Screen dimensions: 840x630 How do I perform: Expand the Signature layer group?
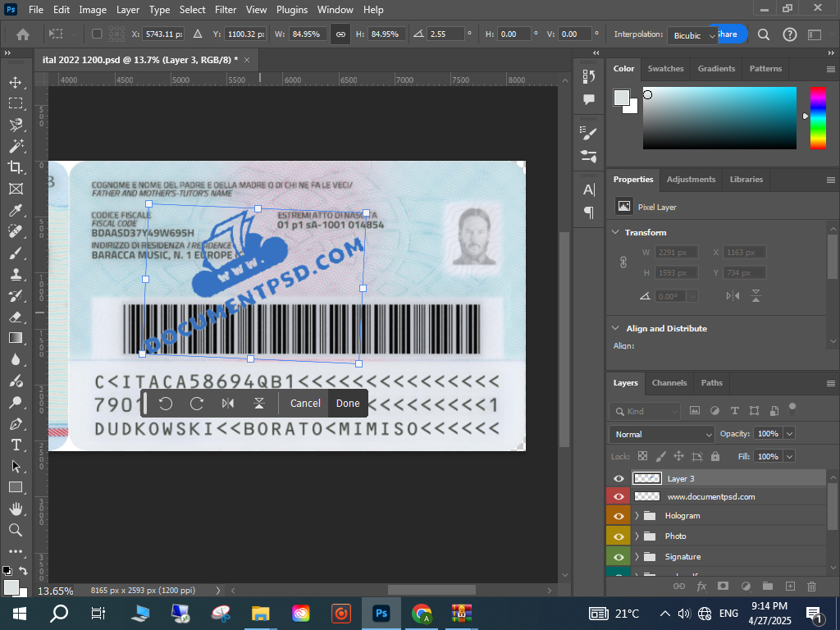point(637,557)
